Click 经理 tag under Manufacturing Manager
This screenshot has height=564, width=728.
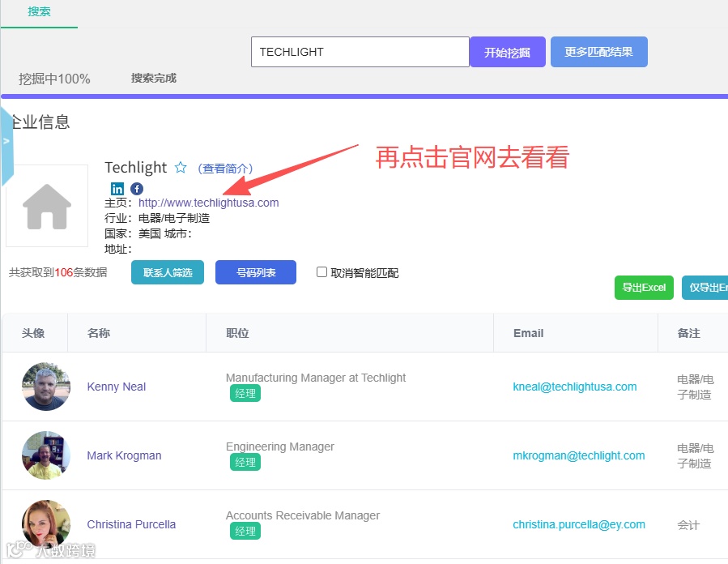click(245, 394)
